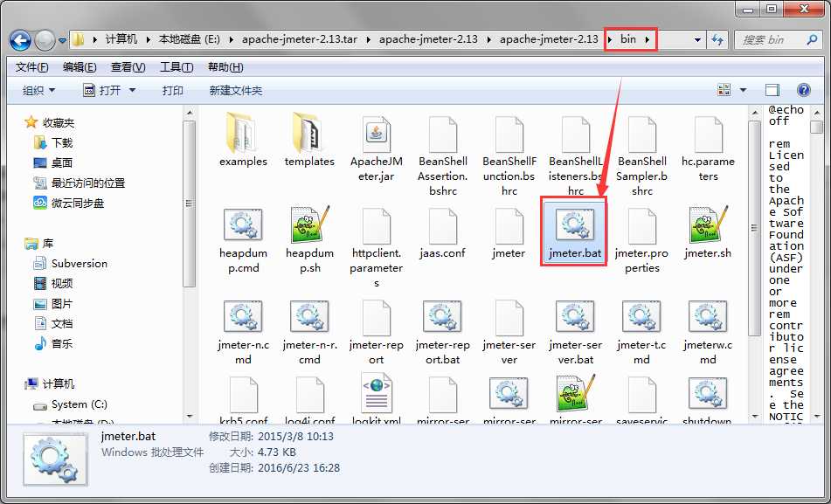Select jmeter.properties file
Viewport: 831px width, 504px height.
tap(641, 240)
